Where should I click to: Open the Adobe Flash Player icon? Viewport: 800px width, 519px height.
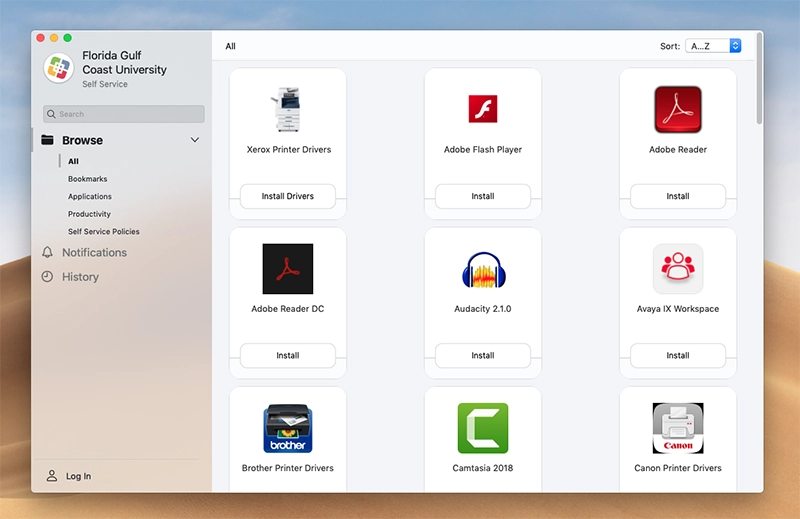coord(483,109)
